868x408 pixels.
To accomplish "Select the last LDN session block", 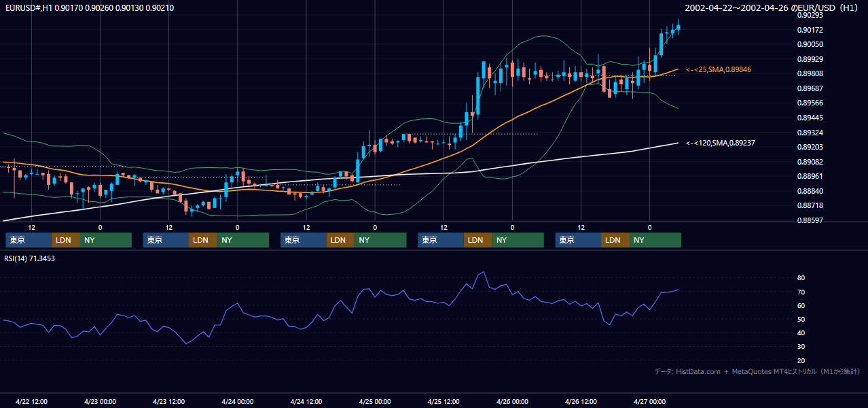I will (x=616, y=240).
